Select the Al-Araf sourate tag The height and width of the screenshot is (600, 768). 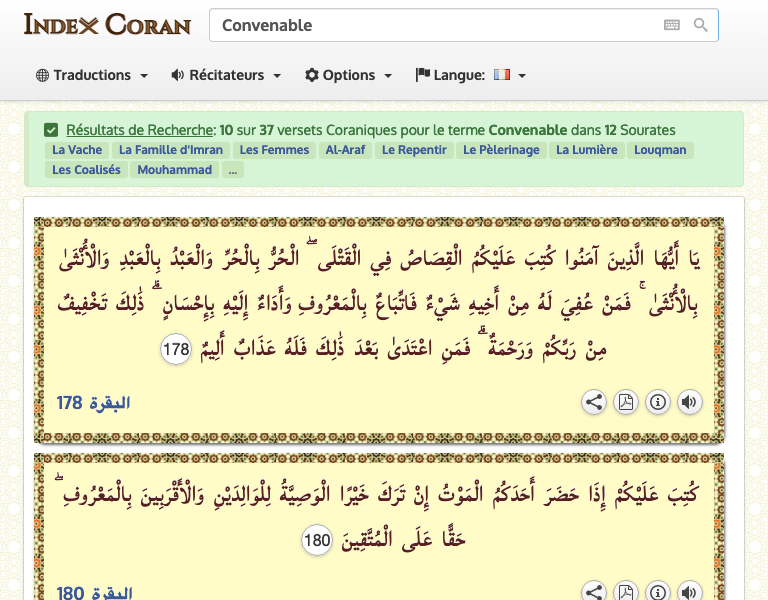[346, 150]
